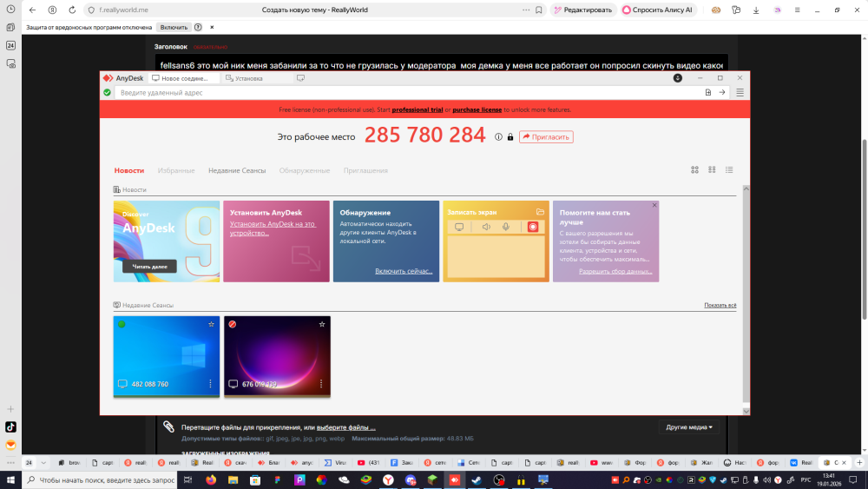Click the Пригласить button
This screenshot has height=489, width=868.
point(546,136)
